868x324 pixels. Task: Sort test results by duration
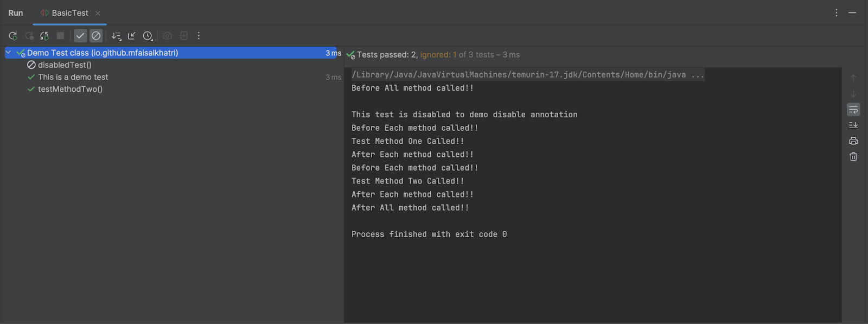(x=116, y=35)
